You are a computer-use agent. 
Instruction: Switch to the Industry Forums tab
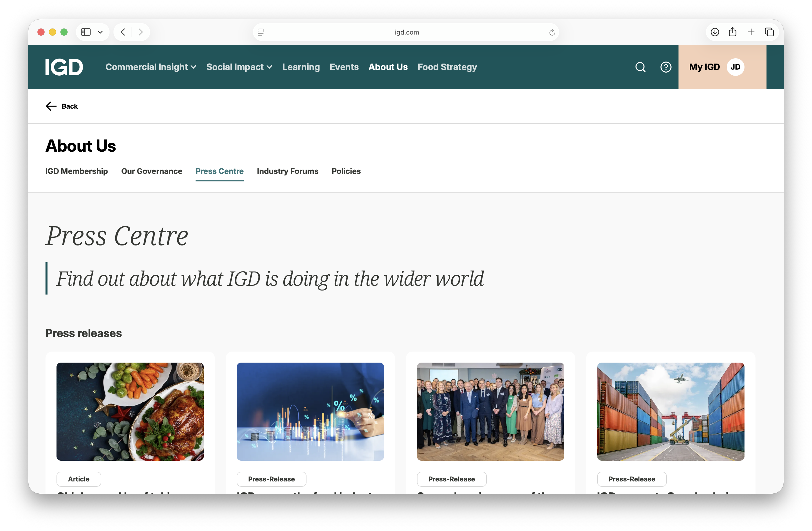click(287, 171)
